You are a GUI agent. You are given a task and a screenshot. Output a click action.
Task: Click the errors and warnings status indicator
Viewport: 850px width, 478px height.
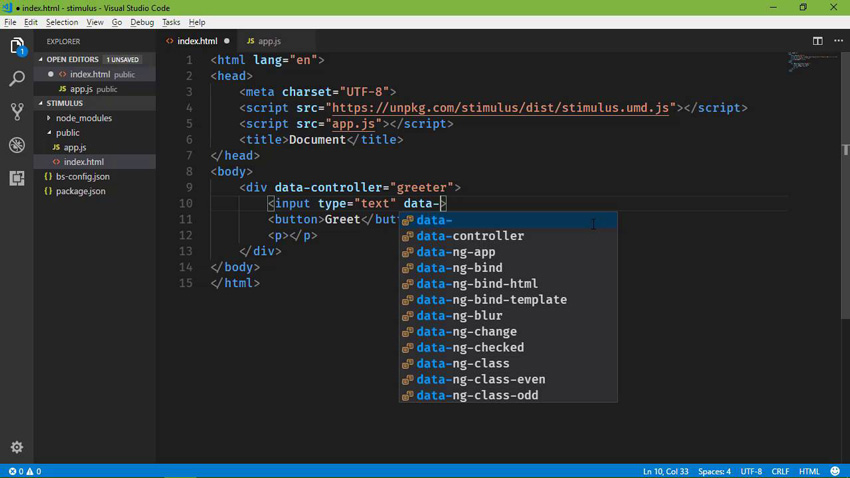(25, 471)
